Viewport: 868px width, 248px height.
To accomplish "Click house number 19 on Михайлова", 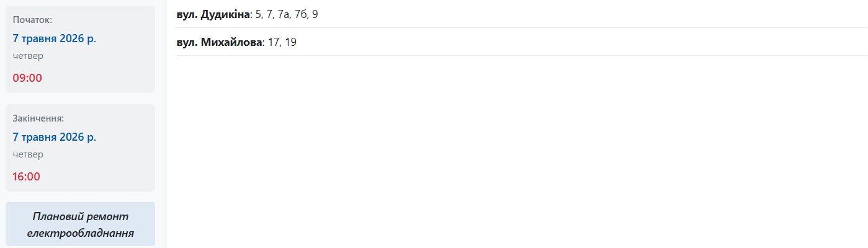I will pyautogui.click(x=292, y=42).
